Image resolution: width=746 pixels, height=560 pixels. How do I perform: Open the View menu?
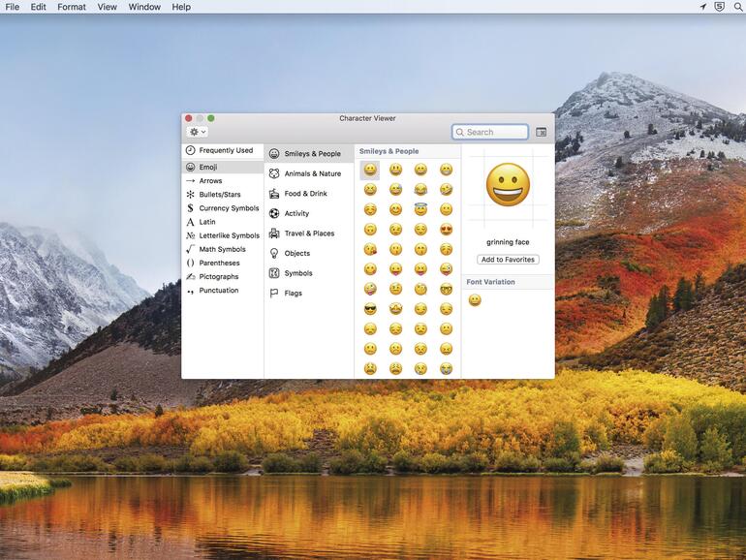click(x=107, y=7)
